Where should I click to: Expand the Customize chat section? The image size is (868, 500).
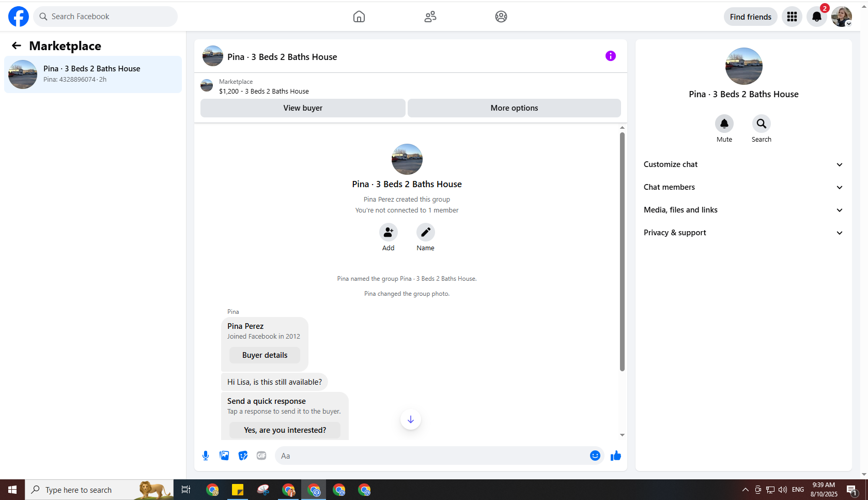pyautogui.click(x=743, y=164)
